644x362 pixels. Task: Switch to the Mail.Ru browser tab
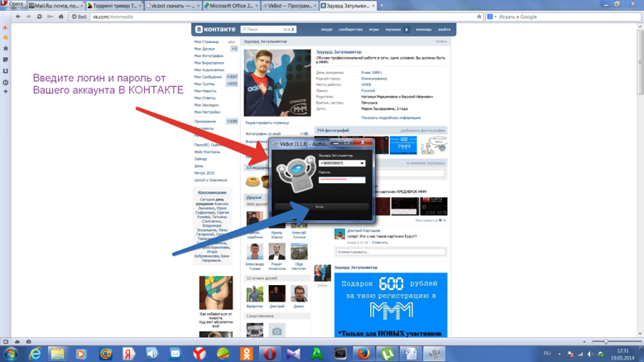point(55,5)
